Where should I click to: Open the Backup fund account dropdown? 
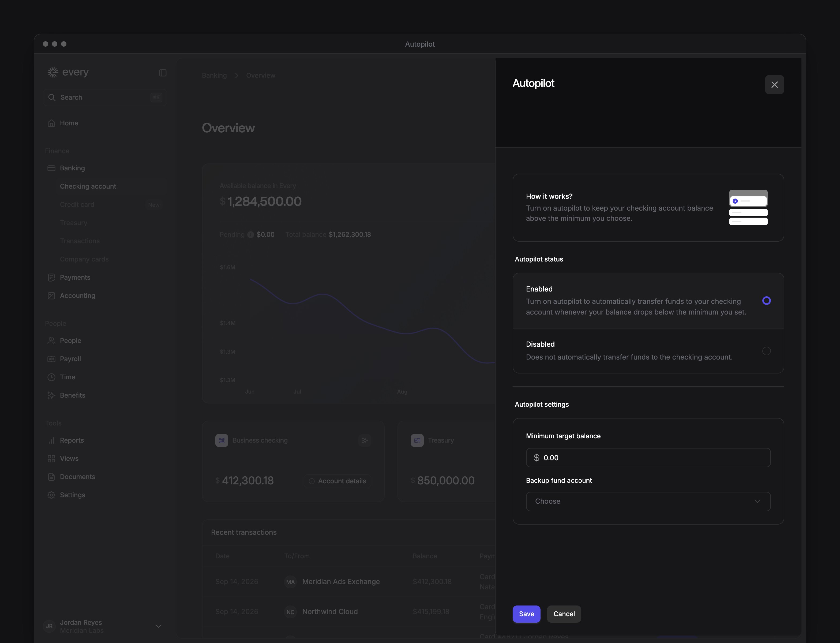(x=648, y=501)
